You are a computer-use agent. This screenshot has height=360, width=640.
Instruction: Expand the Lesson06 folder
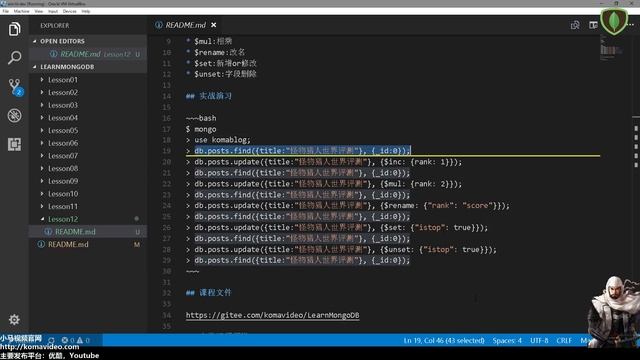pos(62,143)
